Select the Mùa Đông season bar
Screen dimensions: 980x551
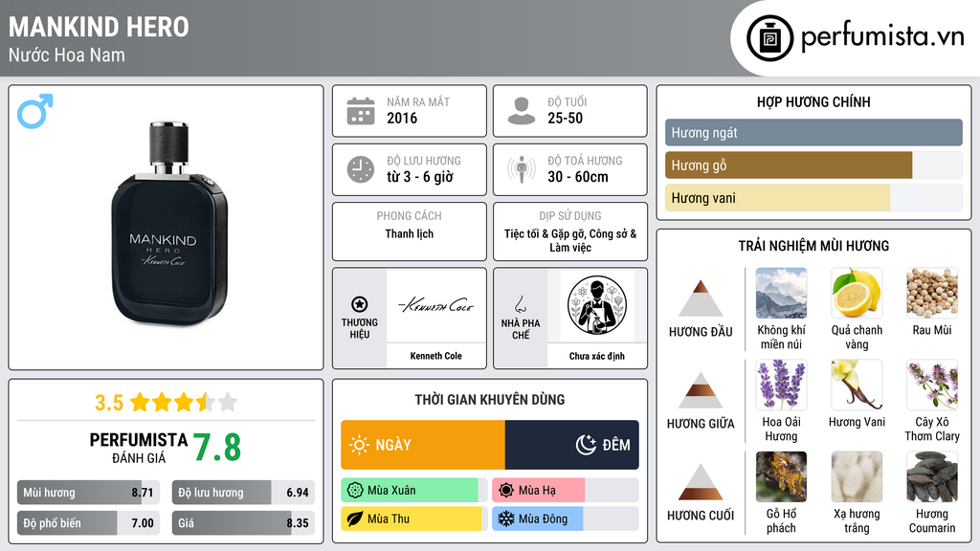[x=566, y=518]
